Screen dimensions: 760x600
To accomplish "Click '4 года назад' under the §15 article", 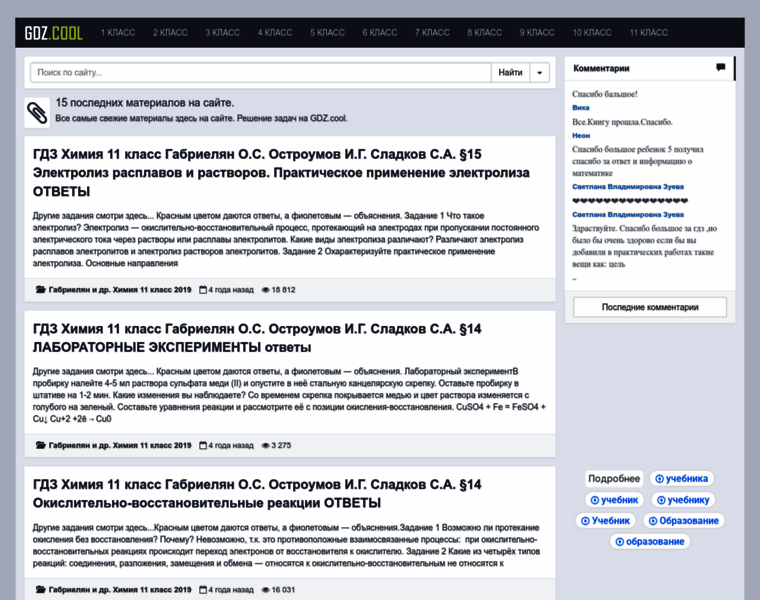I will click(231, 290).
